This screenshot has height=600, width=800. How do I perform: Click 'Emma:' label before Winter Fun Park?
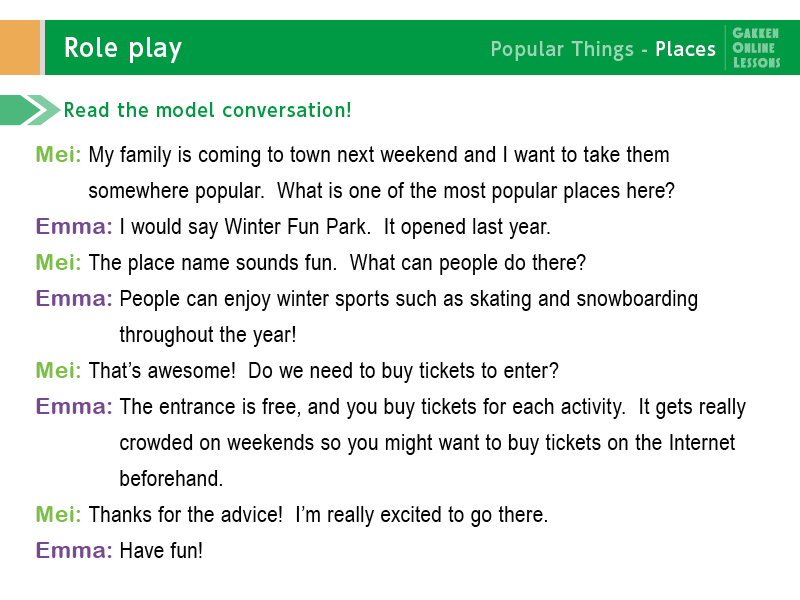74,226
